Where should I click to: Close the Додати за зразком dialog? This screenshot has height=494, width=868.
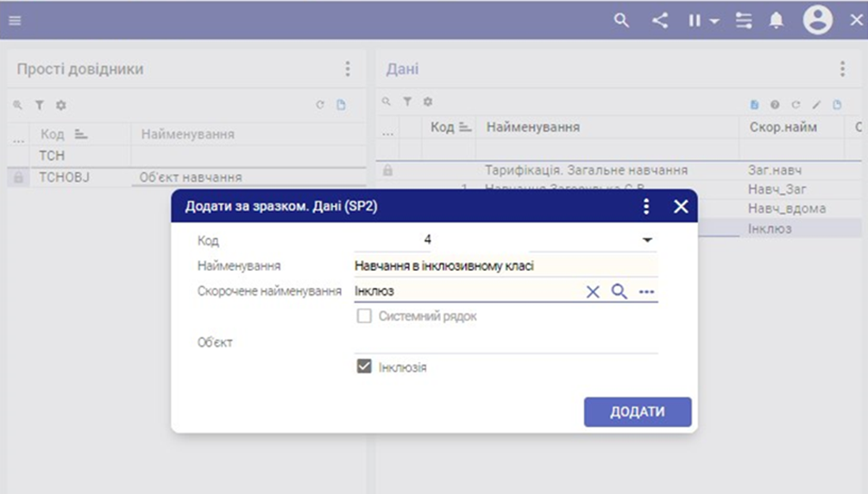681,207
